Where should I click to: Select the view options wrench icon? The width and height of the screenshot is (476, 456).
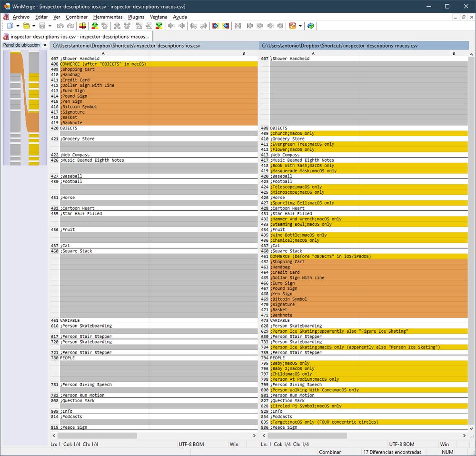pyautogui.click(x=292, y=26)
